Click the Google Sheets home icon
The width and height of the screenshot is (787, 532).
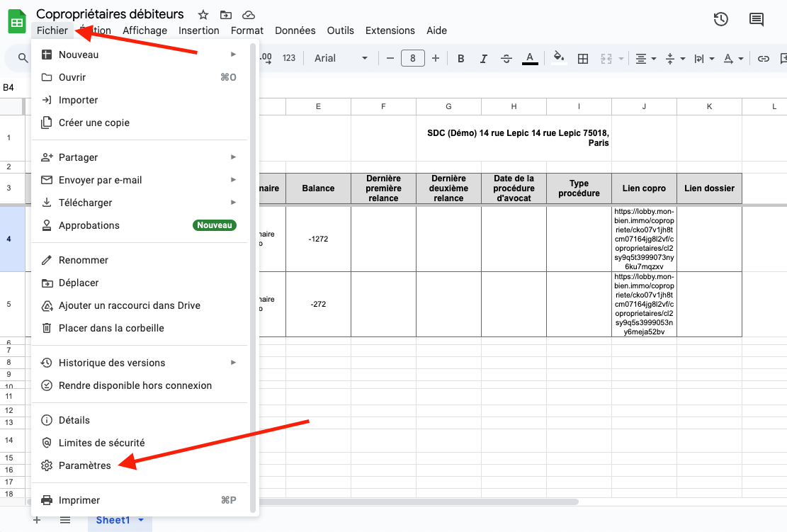(x=17, y=22)
